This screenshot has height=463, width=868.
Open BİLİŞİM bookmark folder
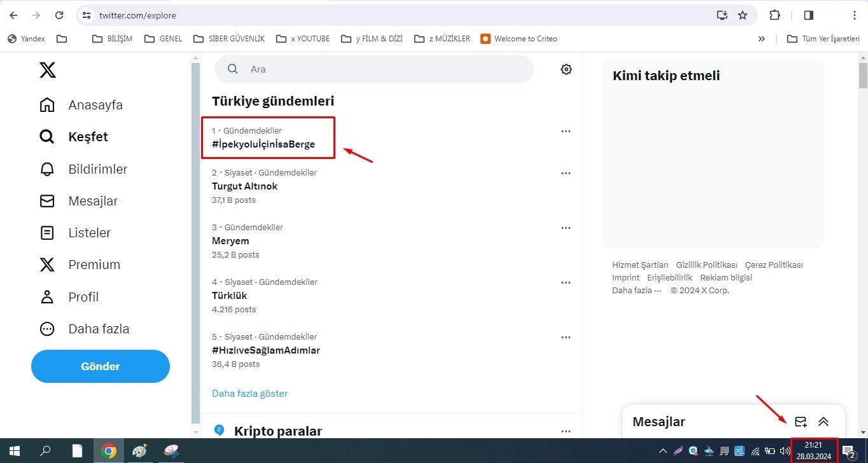click(x=113, y=39)
